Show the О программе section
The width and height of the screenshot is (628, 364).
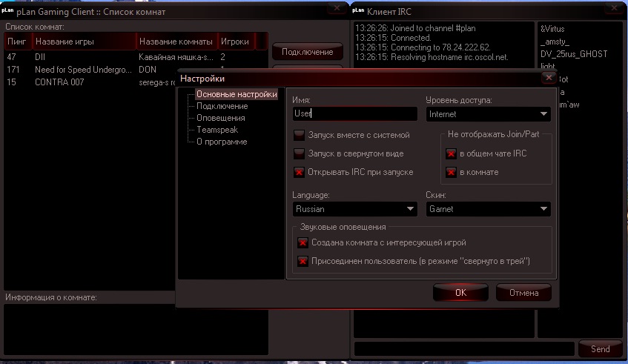pyautogui.click(x=222, y=142)
